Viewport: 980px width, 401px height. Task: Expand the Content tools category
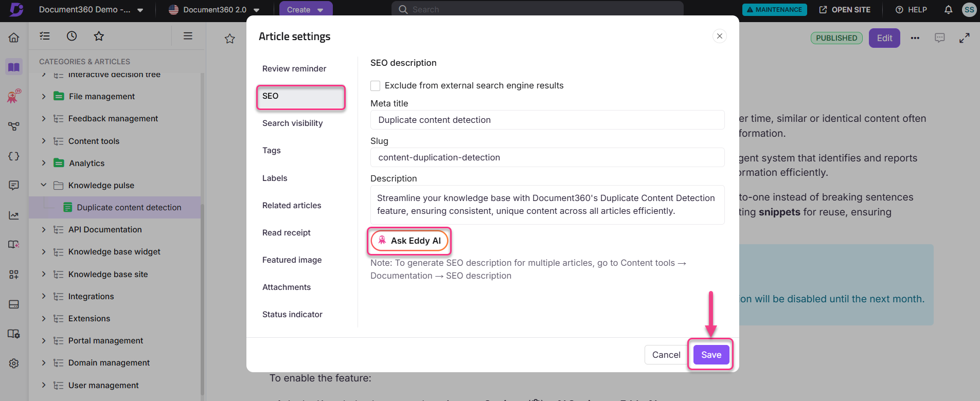point(44,141)
